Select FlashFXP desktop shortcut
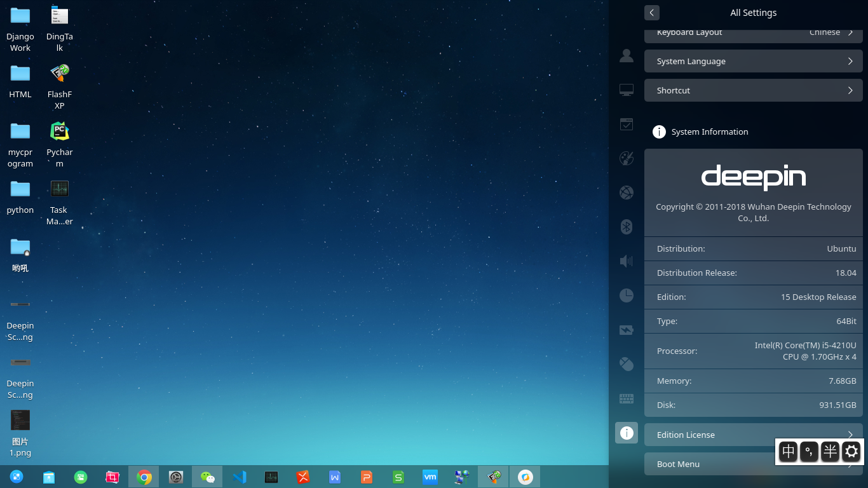The width and height of the screenshot is (868, 488). [59, 86]
